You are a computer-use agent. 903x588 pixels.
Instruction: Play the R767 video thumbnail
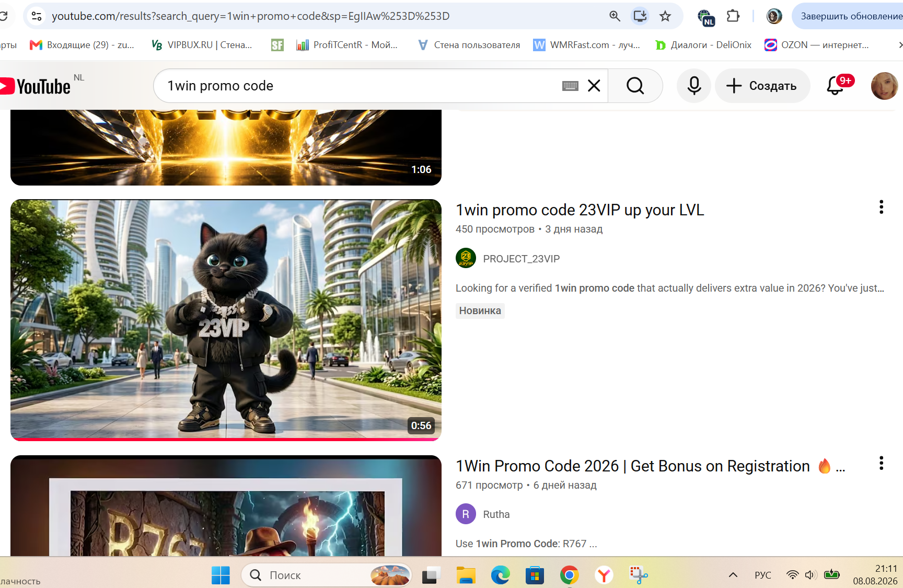pyautogui.click(x=226, y=505)
